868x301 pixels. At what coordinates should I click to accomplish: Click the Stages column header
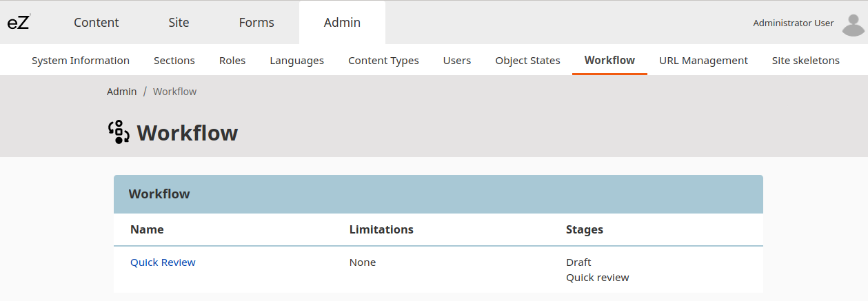pos(585,229)
